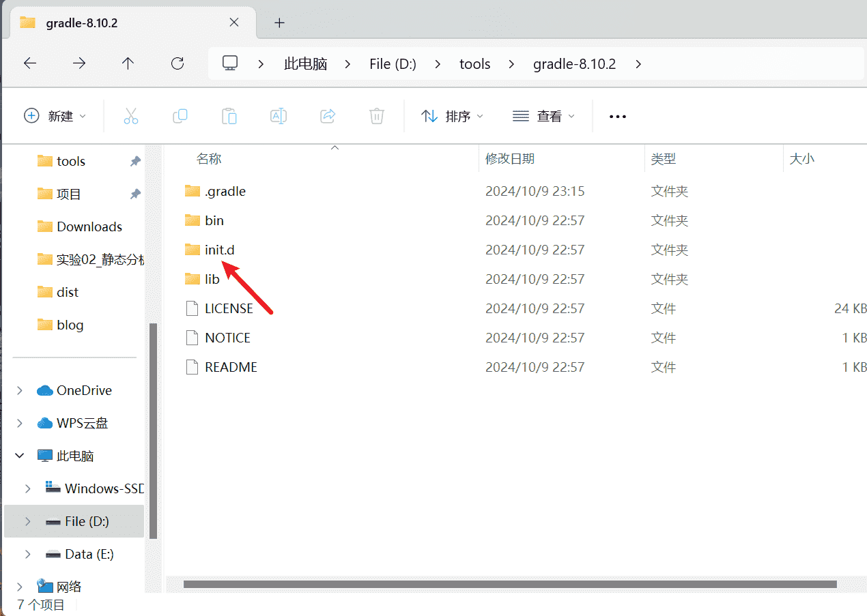
Task: Open the 排序 sort dropdown
Action: point(452,116)
